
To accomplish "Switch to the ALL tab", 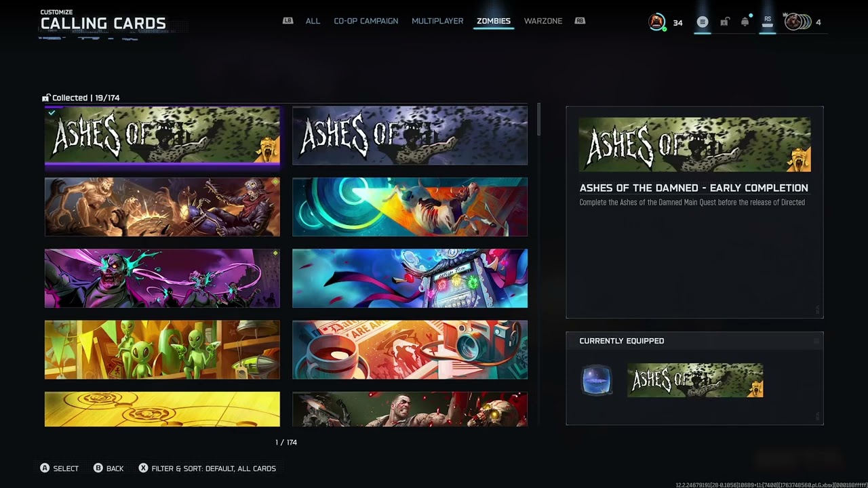I will pos(313,21).
